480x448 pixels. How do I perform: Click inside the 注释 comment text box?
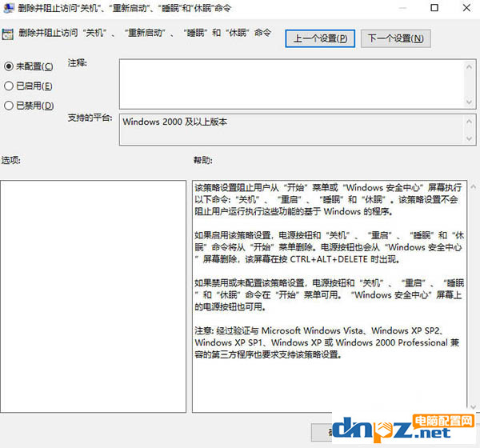[291, 84]
